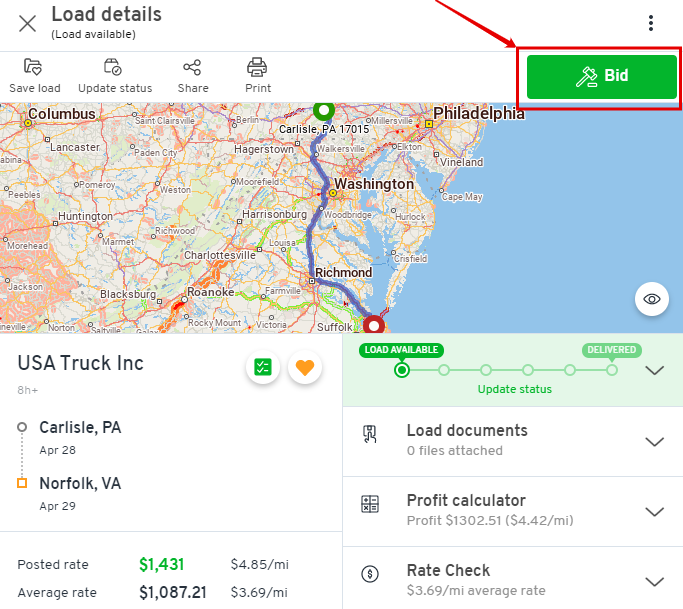Viewport: 683px width, 609px height.
Task: Expand the load status tracker chevron
Action: tap(654, 370)
